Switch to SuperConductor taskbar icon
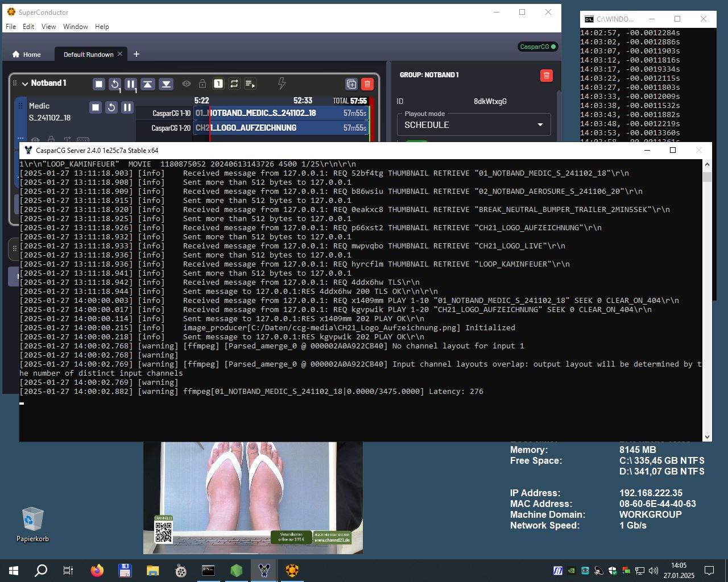This screenshot has height=582, width=728. (x=292, y=571)
